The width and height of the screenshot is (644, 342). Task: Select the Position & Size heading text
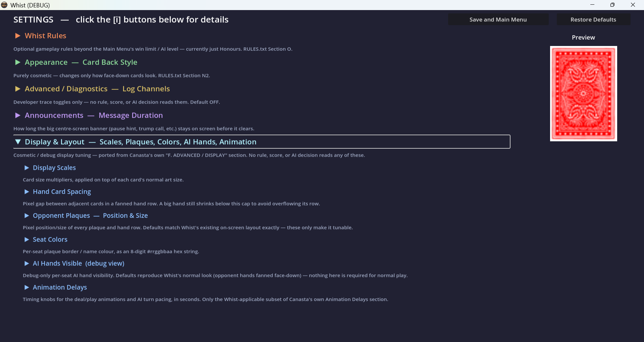[x=125, y=215]
